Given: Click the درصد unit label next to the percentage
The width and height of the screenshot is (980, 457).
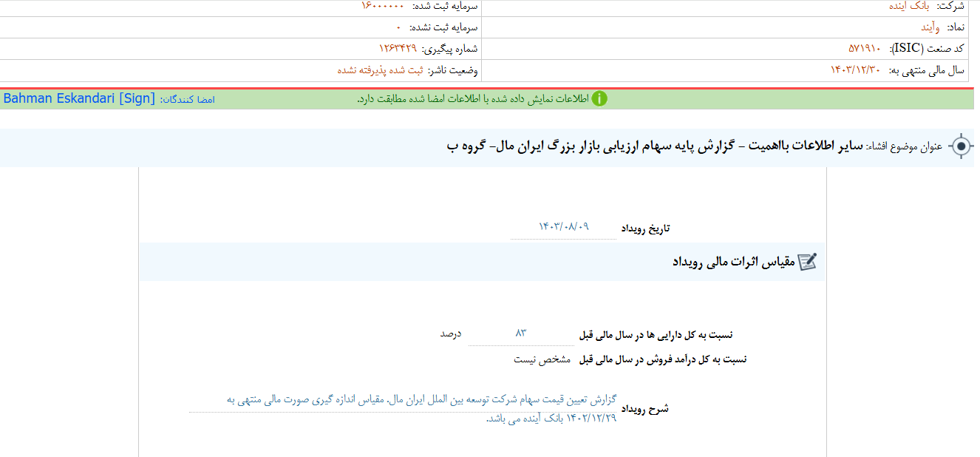Looking at the screenshot, I should coord(452,334).
